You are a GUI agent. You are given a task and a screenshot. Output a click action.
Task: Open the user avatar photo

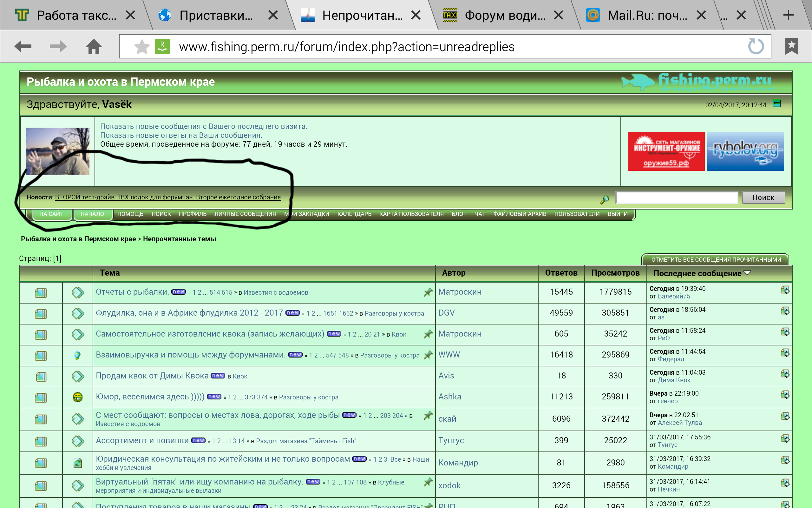[x=58, y=151]
